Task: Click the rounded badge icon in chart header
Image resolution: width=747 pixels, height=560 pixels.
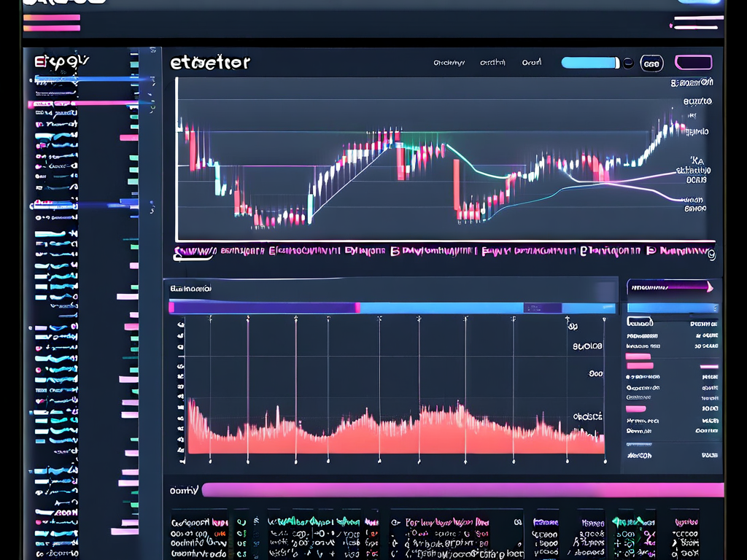Action: point(651,63)
